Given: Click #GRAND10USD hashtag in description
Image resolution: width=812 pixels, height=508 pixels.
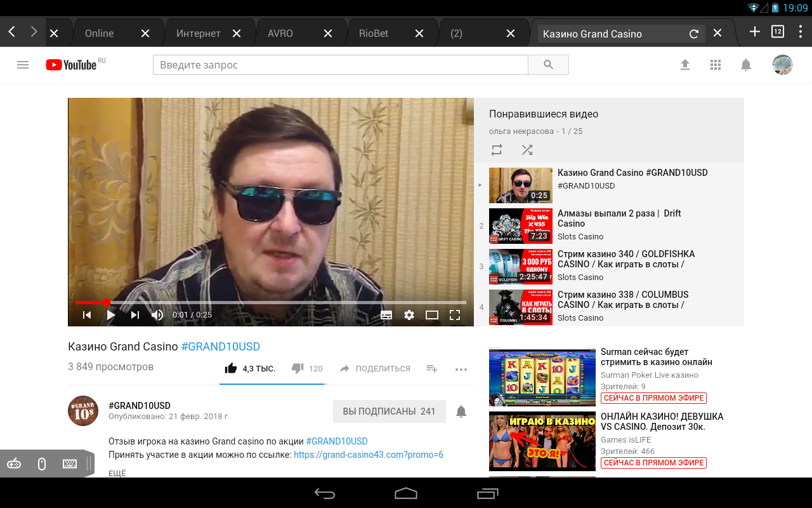Looking at the screenshot, I should 337,441.
